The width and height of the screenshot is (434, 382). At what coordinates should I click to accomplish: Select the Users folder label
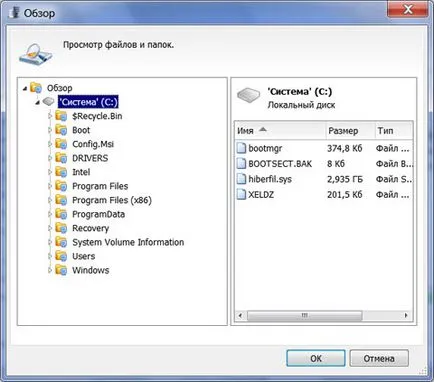[x=84, y=256]
